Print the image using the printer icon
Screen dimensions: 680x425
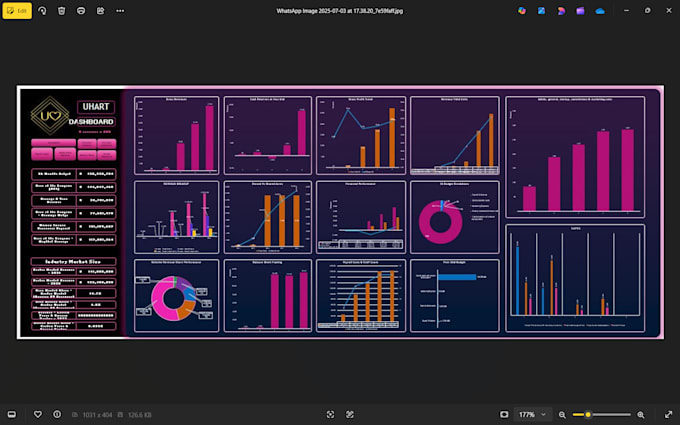click(x=81, y=11)
